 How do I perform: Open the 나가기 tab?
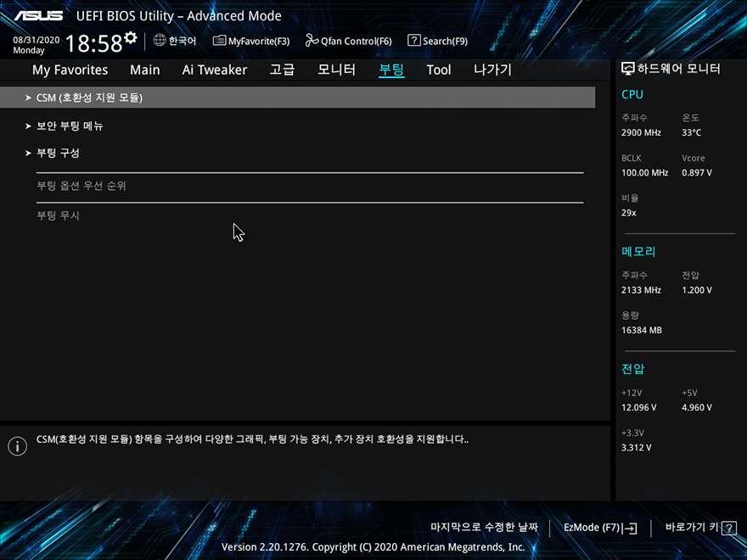point(492,70)
